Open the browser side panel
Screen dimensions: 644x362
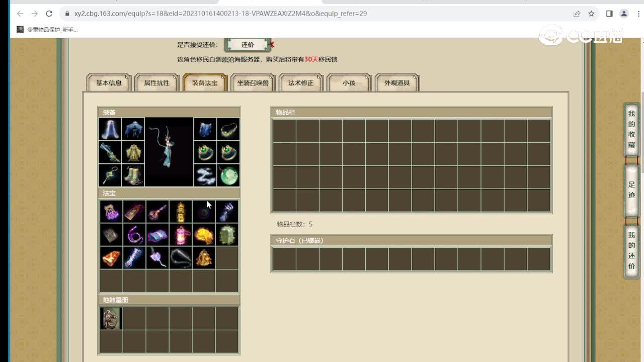[x=609, y=14]
